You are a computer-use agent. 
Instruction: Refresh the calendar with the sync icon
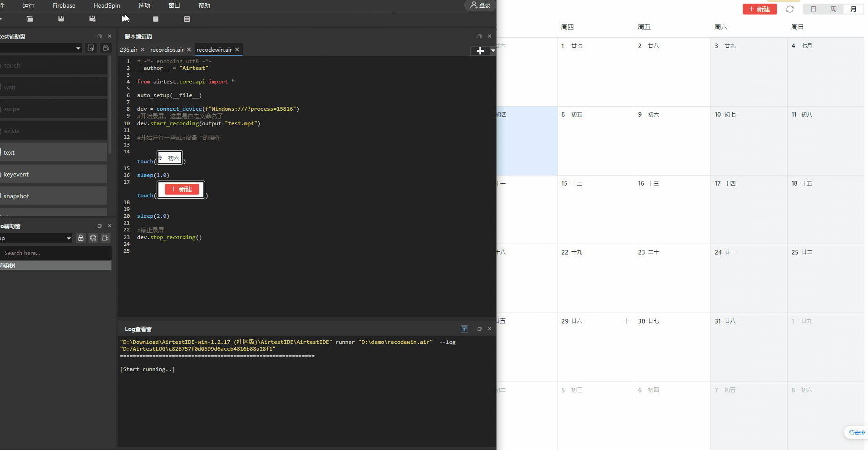point(790,9)
